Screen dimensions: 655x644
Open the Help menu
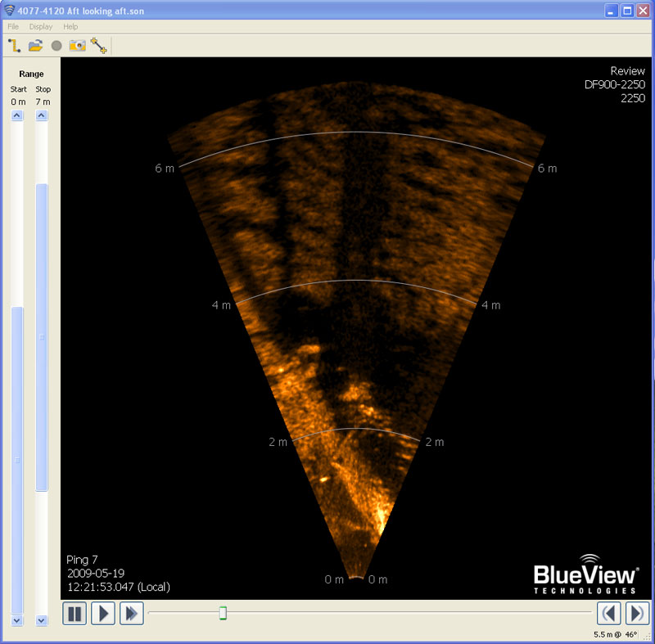click(70, 26)
